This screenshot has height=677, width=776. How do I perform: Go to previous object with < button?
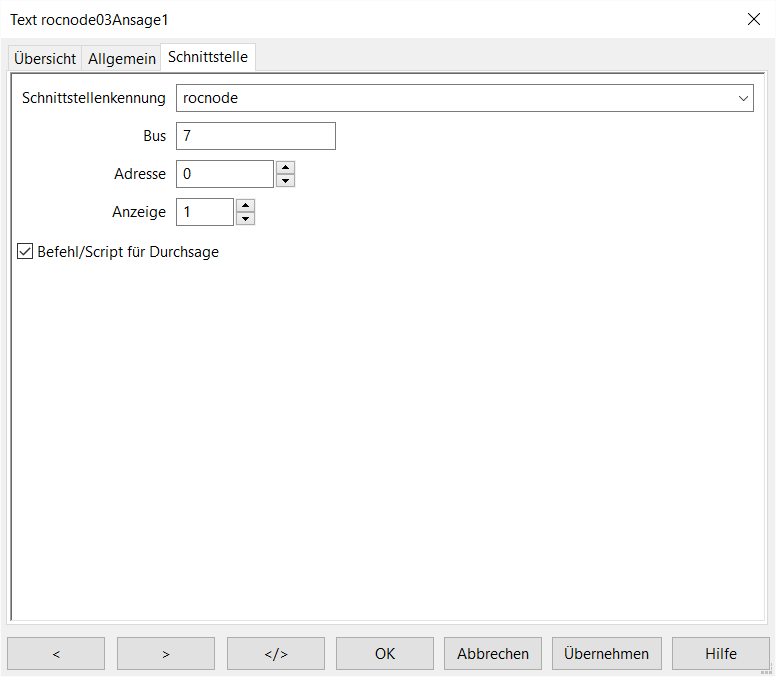pos(56,654)
